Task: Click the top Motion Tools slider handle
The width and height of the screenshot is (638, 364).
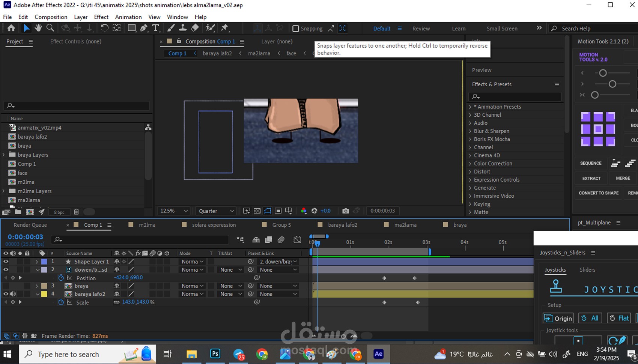Action: pos(603,73)
